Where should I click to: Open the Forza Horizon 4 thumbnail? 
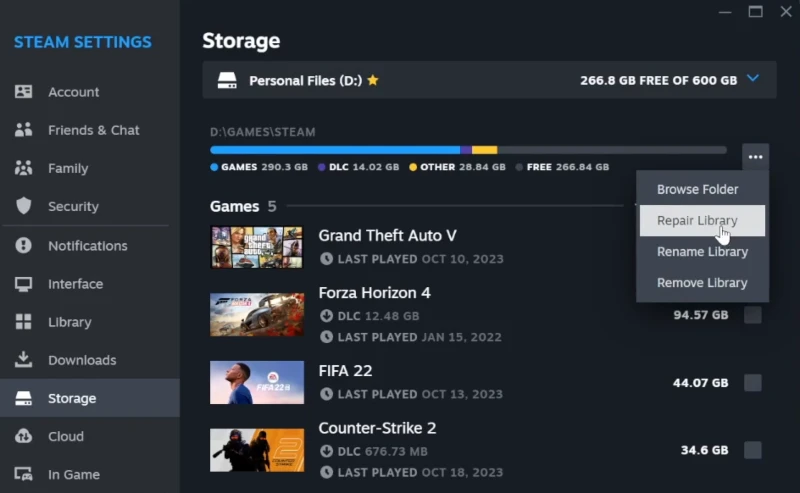257,314
